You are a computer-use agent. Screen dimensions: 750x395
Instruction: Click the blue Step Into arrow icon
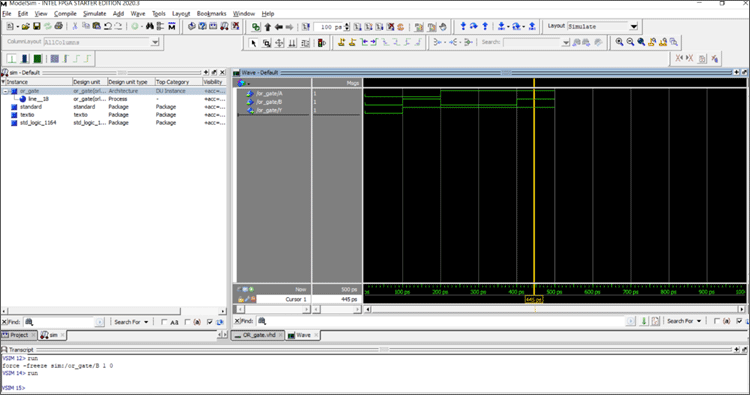(463, 26)
